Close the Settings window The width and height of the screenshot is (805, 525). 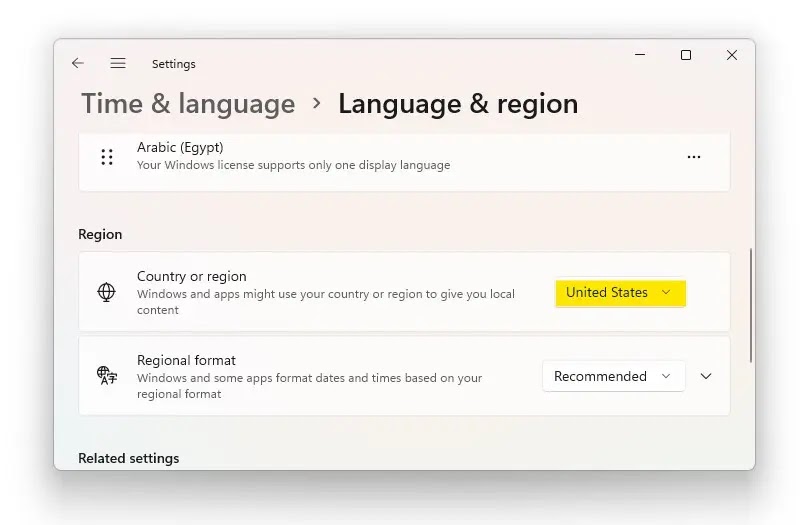(x=732, y=55)
